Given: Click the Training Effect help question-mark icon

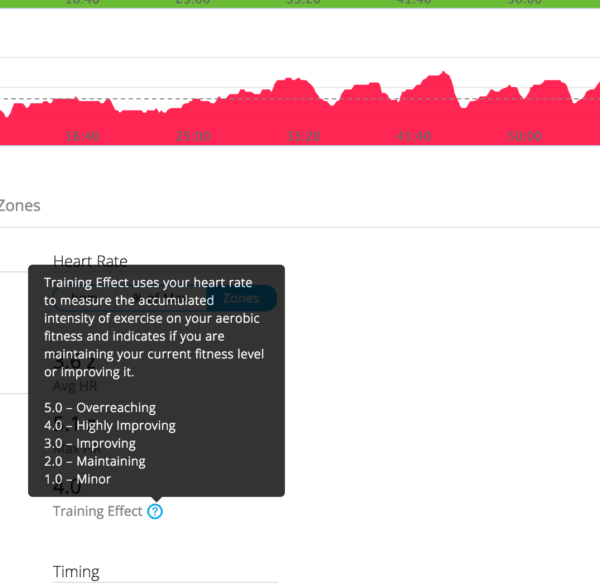Looking at the screenshot, I should click(x=155, y=511).
